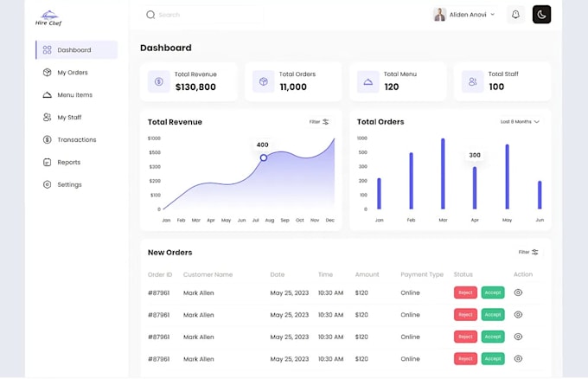Open My Orders in sidebar
Viewport: 588px width, 379px height.
[73, 73]
